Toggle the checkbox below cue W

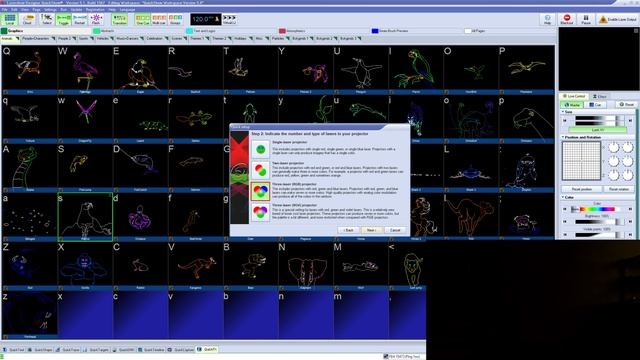point(61,92)
